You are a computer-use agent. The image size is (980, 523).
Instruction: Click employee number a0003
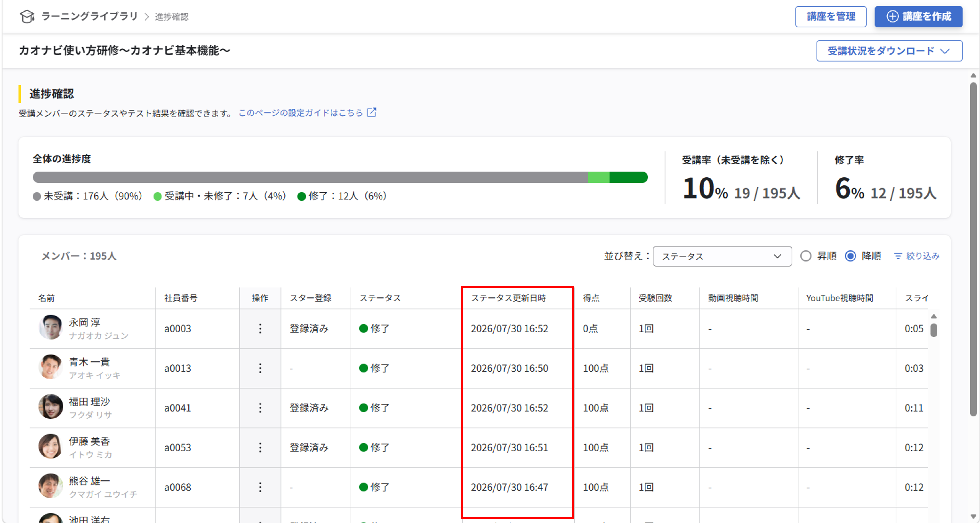click(x=178, y=328)
